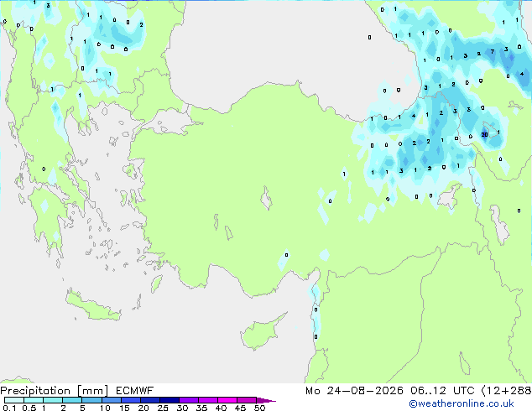
Task: Click the '0.1' legend scale label
Action: pos(9,408)
